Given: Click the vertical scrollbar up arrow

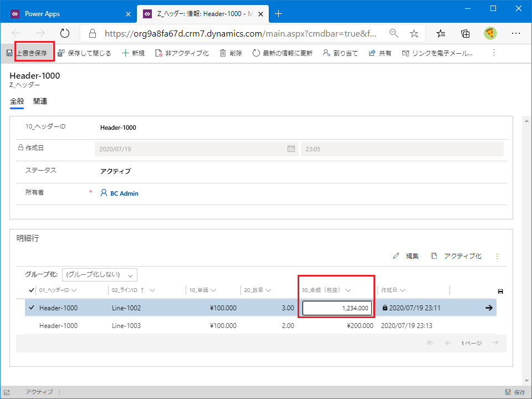Looking at the screenshot, I should [x=526, y=121].
